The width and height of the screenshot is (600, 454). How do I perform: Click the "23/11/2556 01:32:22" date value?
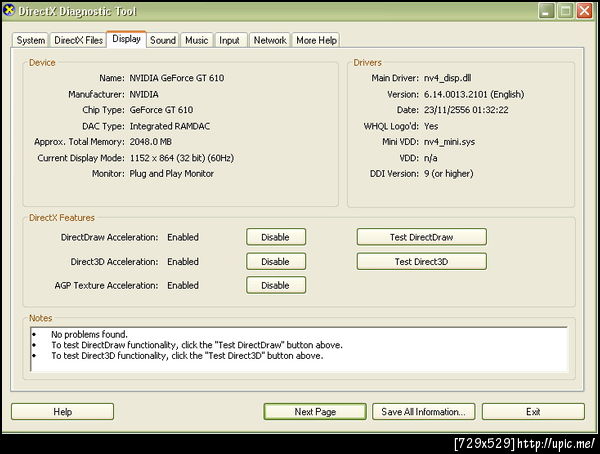[466, 110]
